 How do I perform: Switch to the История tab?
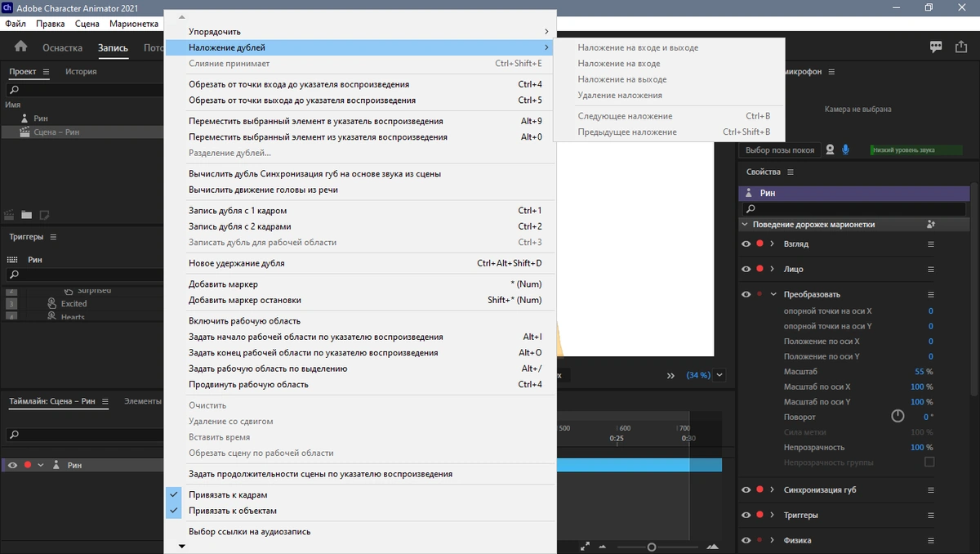tap(81, 72)
